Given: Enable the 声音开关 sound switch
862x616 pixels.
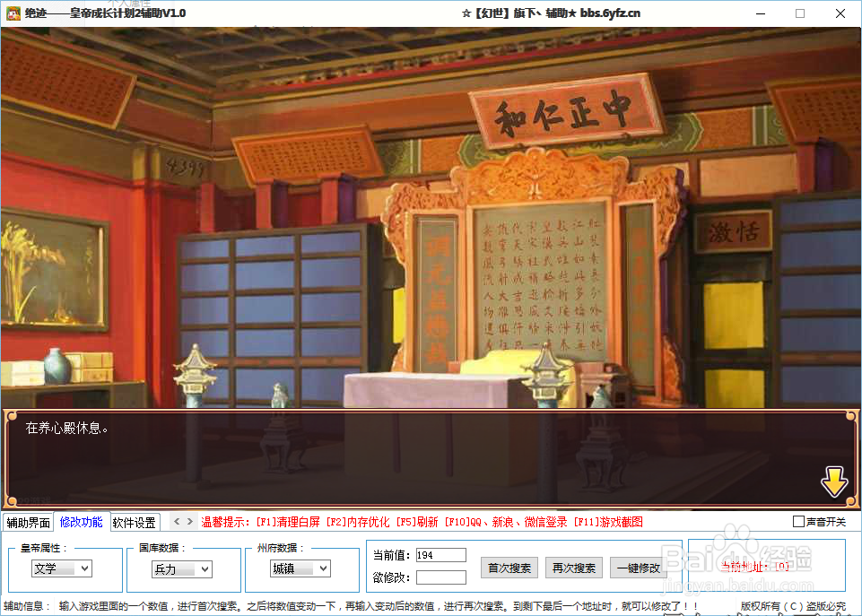Looking at the screenshot, I should 799,520.
